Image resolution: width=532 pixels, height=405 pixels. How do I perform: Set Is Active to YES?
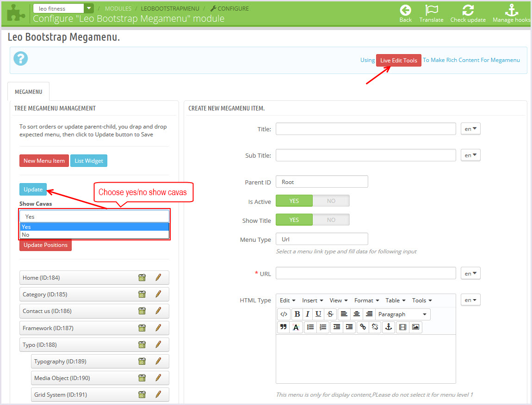pyautogui.click(x=294, y=201)
